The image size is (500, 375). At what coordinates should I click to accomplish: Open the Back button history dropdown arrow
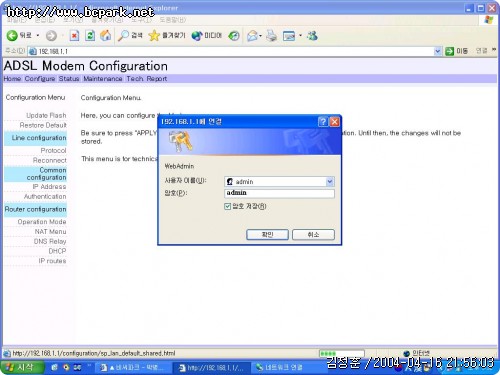click(38, 35)
